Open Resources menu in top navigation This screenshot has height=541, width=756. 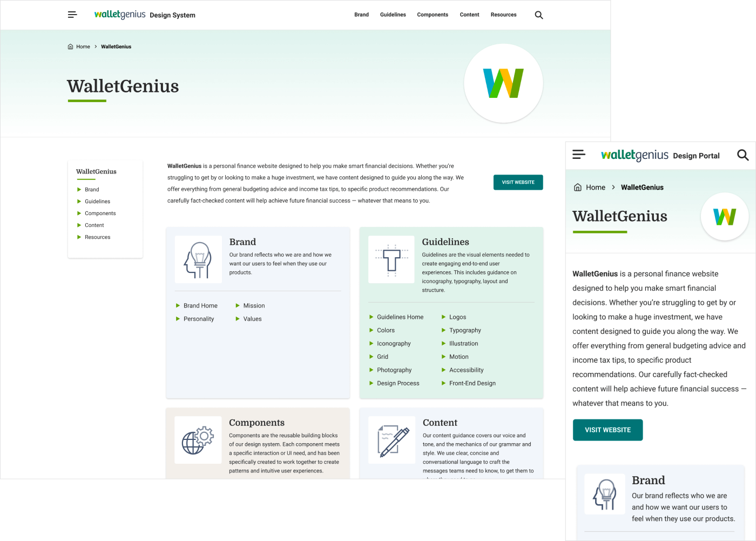[503, 15]
